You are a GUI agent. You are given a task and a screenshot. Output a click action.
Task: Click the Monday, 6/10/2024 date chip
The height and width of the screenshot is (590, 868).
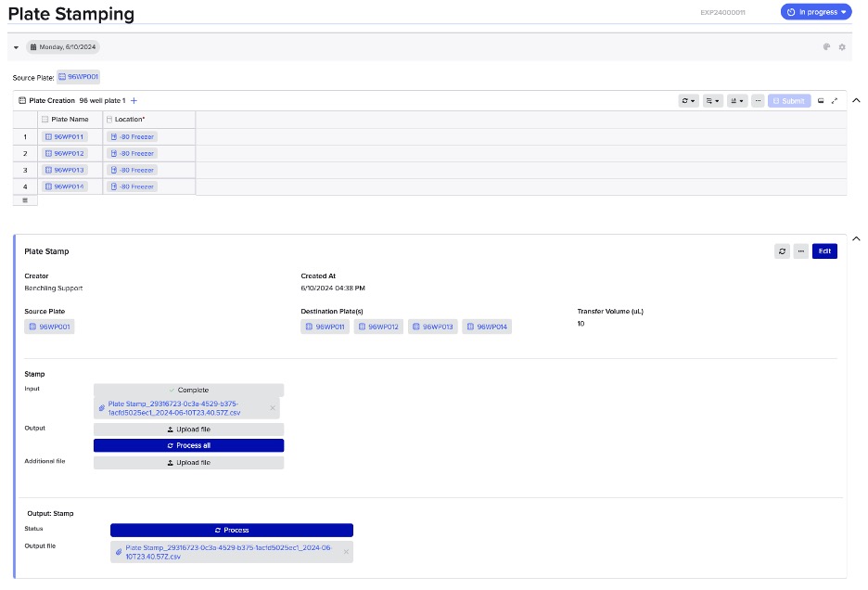tap(62, 47)
